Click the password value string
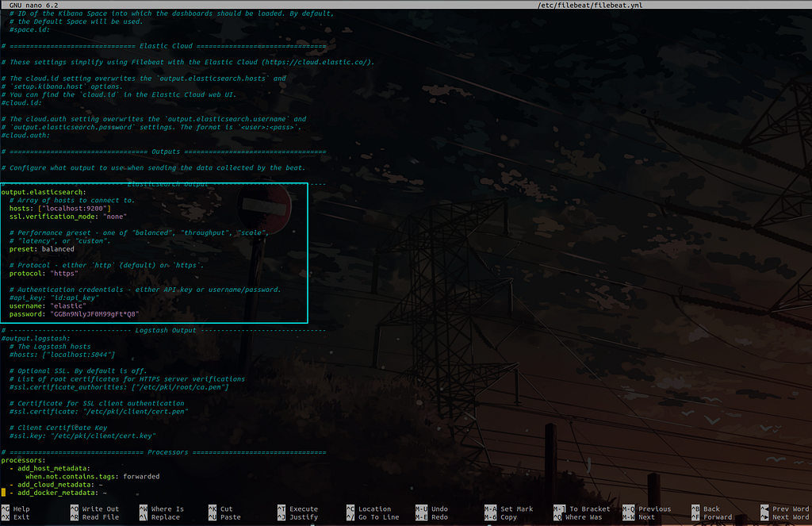Image resolution: width=812 pixels, height=526 pixels. tap(94, 314)
